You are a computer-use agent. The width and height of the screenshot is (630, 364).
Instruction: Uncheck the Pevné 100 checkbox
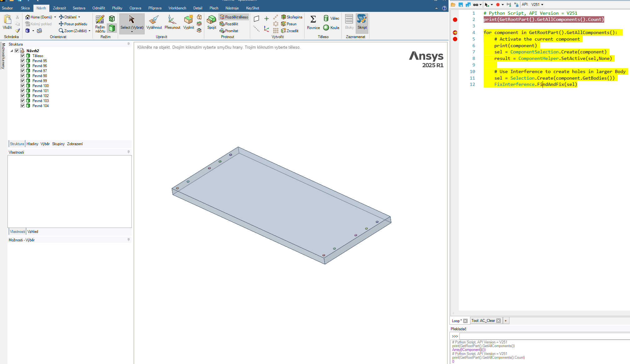(x=22, y=86)
